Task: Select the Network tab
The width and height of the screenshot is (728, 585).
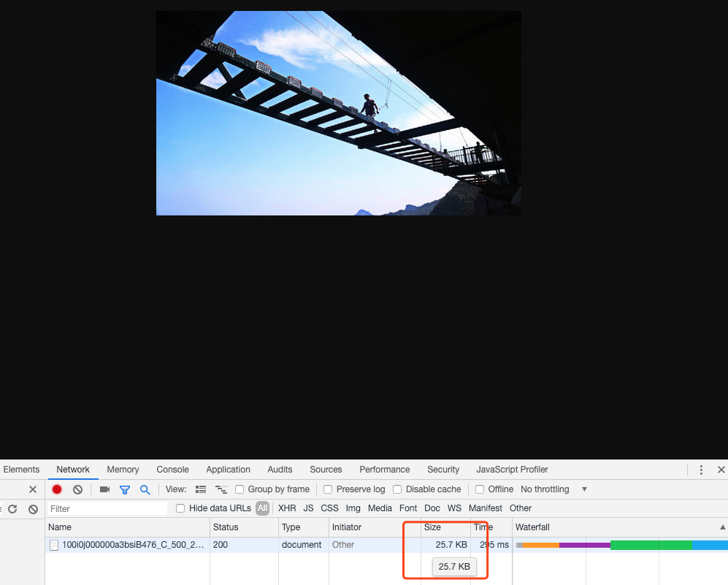Action: [73, 470]
